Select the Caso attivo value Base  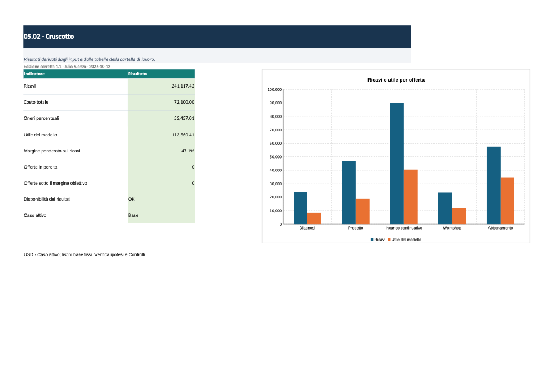[x=161, y=215]
